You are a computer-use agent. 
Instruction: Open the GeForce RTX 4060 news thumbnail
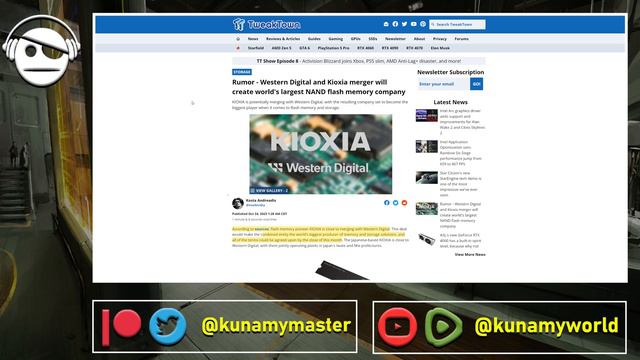coord(427,240)
